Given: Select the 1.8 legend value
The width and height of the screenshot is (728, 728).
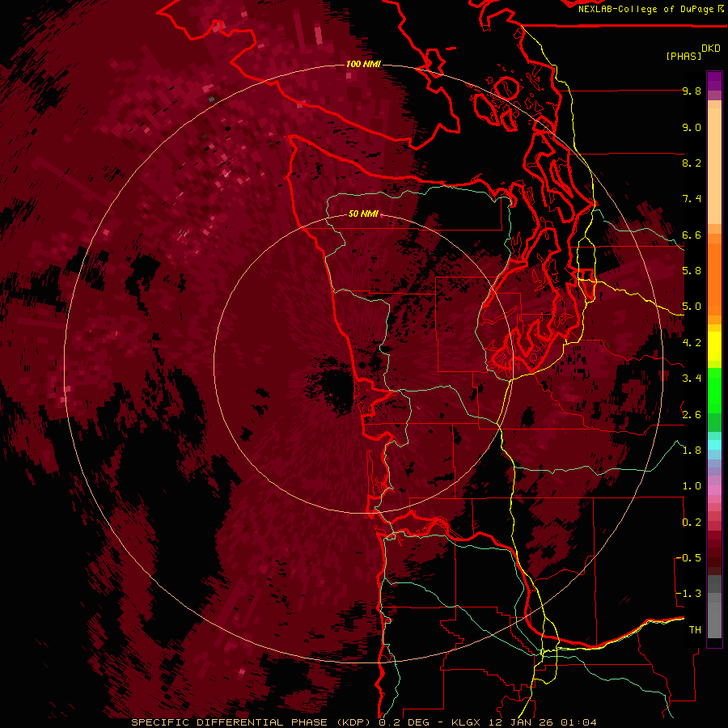Looking at the screenshot, I should 692,451.
